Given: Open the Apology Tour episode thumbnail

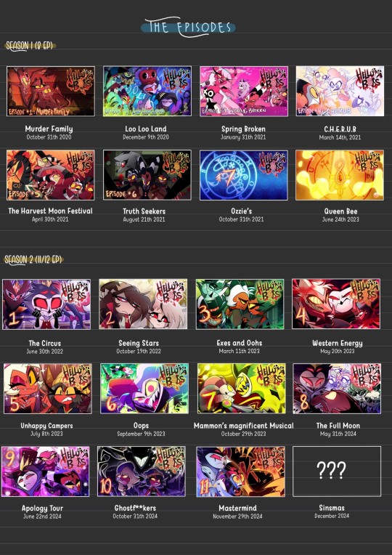Looking at the screenshot, I should 45,471.
